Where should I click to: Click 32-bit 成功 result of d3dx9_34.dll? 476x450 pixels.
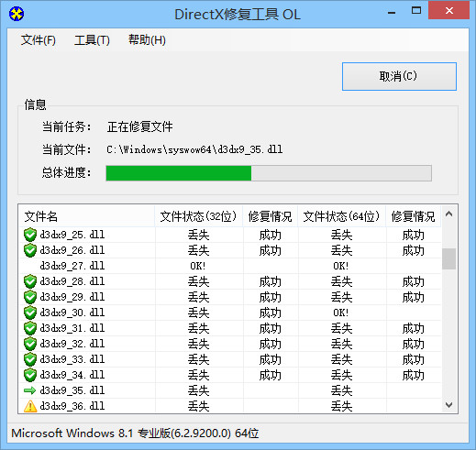click(x=271, y=375)
